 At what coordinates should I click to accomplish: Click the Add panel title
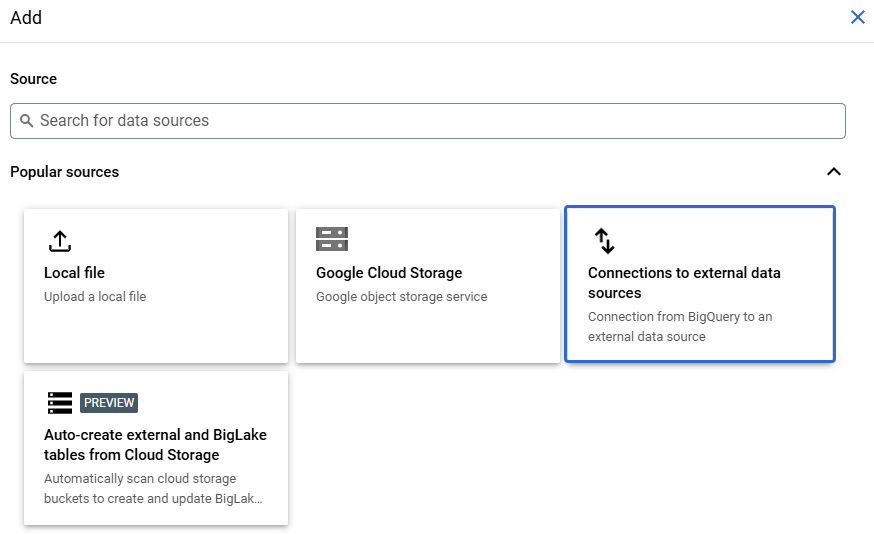[x=26, y=18]
